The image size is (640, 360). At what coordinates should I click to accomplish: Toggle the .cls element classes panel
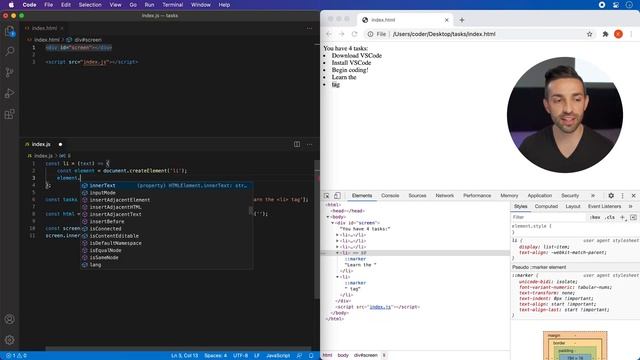click(610, 217)
